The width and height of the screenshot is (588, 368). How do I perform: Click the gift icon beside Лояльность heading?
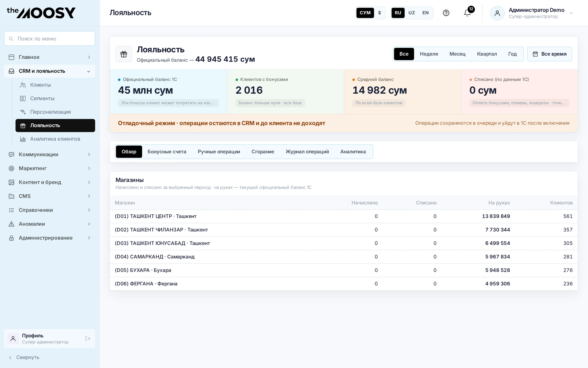[124, 54]
